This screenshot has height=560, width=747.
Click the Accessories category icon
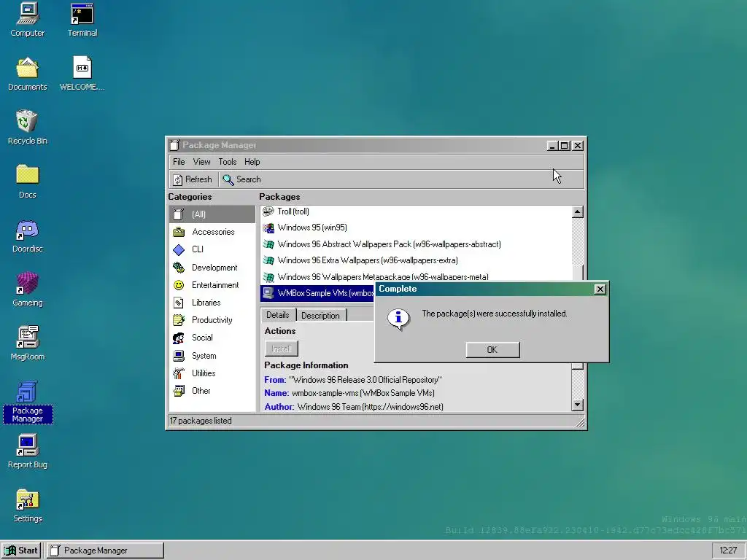click(179, 232)
